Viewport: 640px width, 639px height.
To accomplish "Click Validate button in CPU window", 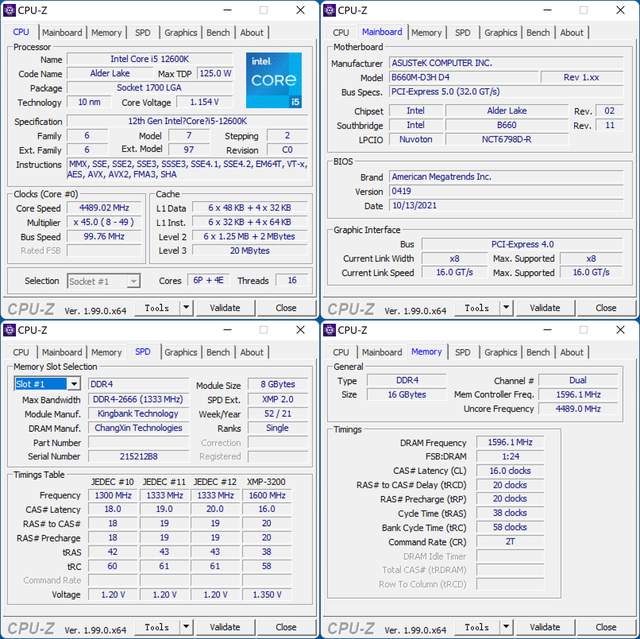I will click(x=225, y=308).
